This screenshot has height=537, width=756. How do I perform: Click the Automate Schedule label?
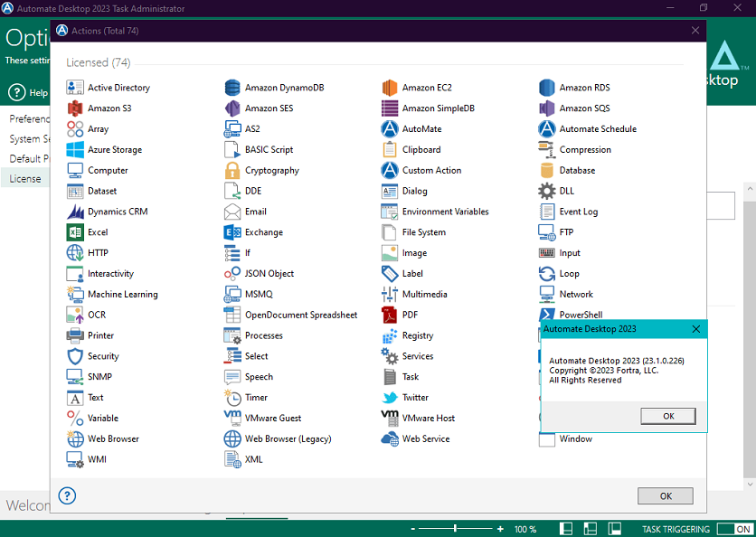pyautogui.click(x=598, y=128)
